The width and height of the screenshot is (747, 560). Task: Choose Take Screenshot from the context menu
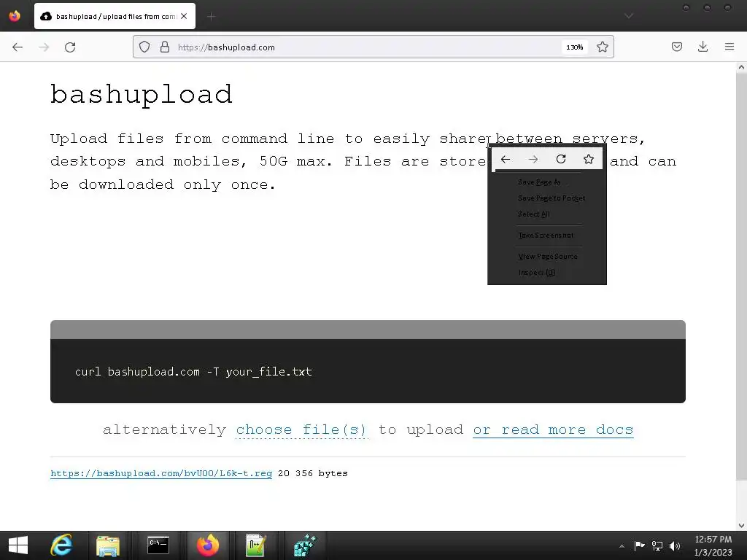(x=547, y=236)
